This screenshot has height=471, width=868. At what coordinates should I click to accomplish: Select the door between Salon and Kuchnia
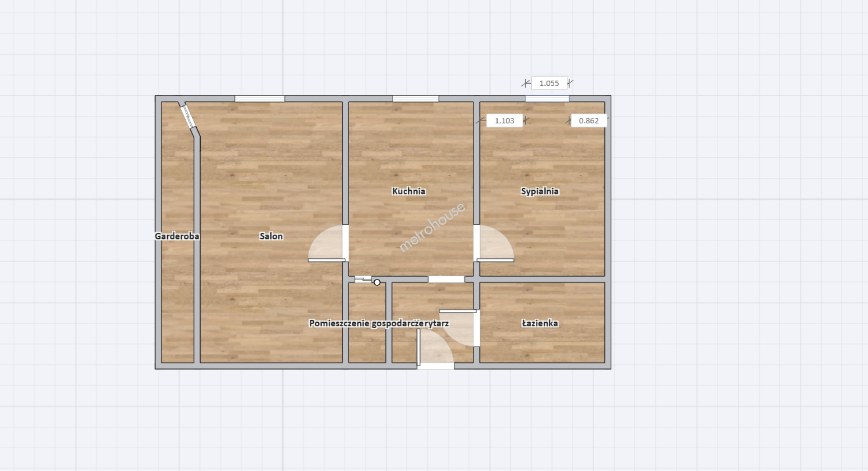click(327, 244)
